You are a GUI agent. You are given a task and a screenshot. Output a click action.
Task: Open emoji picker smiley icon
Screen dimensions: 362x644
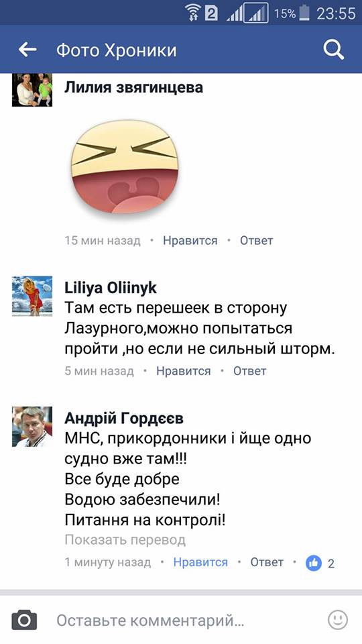[338, 620]
